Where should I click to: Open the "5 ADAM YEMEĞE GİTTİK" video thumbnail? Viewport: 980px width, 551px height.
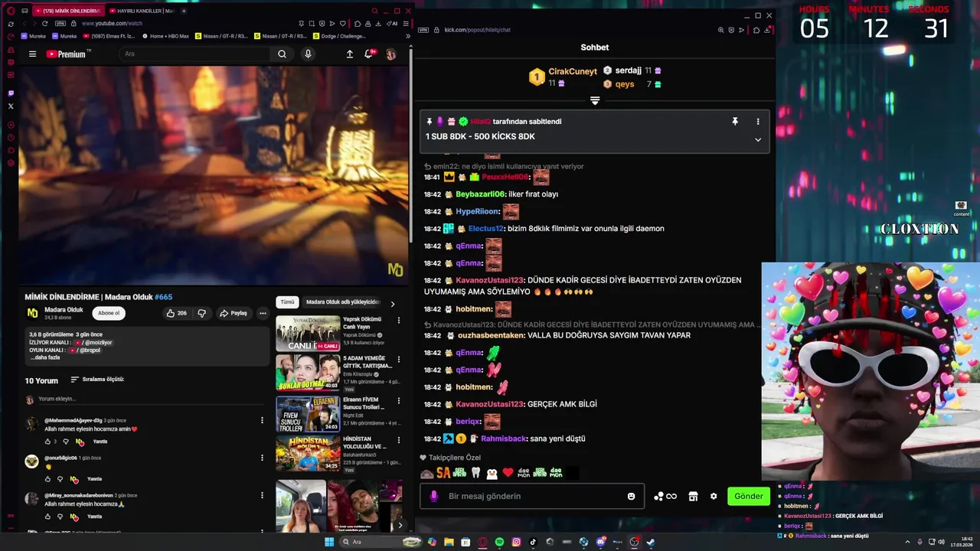[308, 373]
